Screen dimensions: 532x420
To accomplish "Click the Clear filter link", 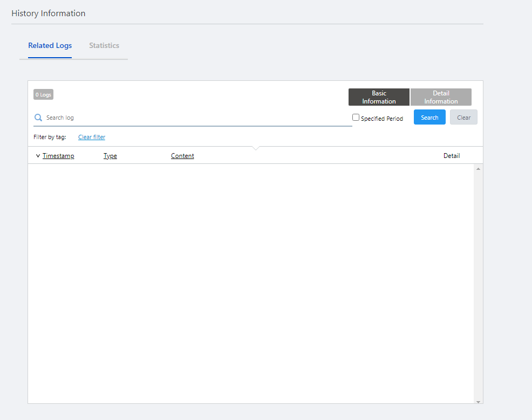I will pos(92,137).
